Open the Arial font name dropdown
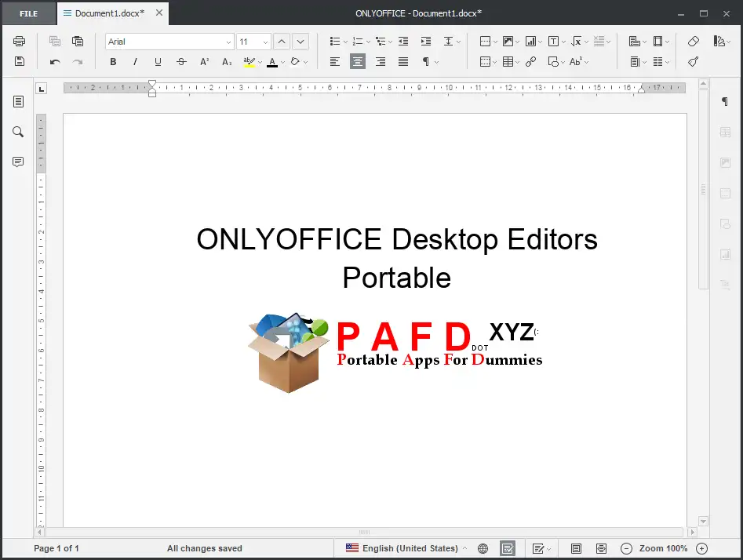Image resolution: width=743 pixels, height=560 pixels. (229, 42)
